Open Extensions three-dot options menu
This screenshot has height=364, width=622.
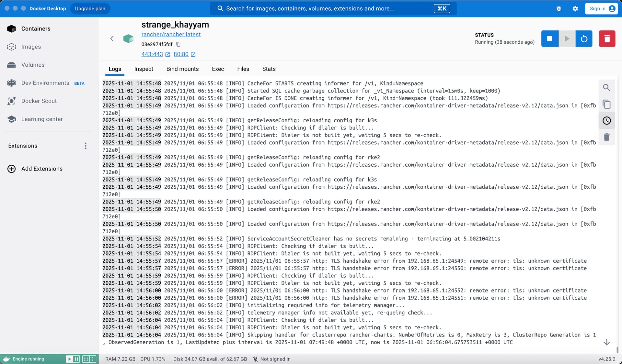pyautogui.click(x=86, y=146)
